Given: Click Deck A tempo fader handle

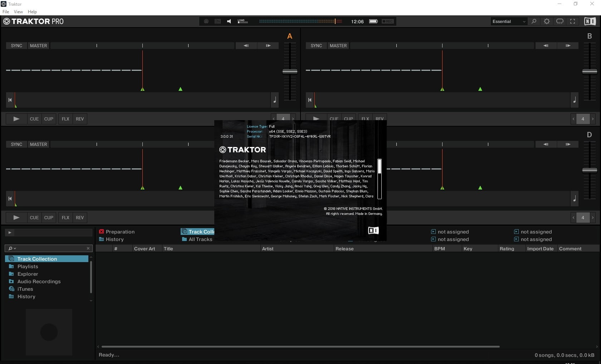Looking at the screenshot, I should tap(290, 72).
